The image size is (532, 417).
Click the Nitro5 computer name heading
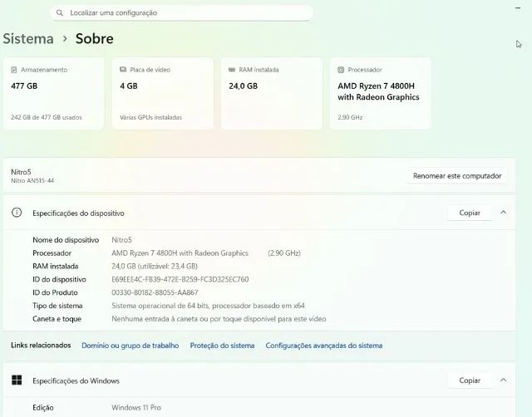(21, 172)
